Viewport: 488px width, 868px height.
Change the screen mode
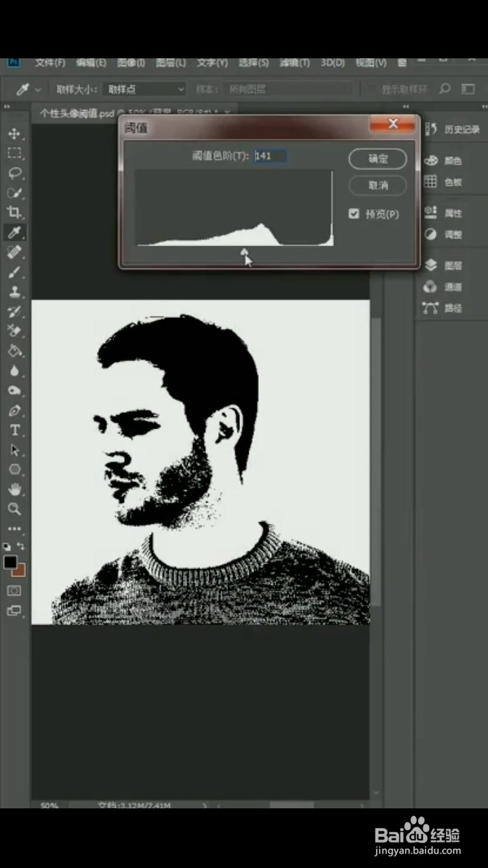point(14,610)
